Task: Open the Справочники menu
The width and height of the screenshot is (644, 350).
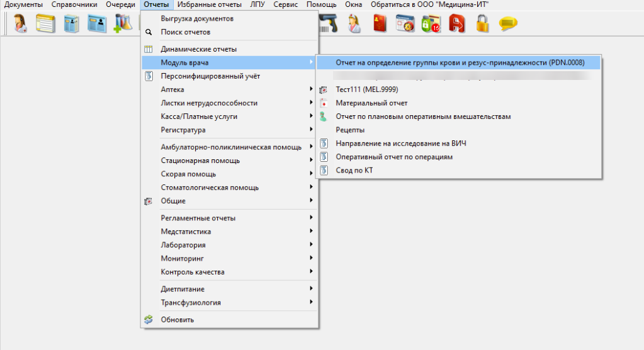Action: (74, 4)
